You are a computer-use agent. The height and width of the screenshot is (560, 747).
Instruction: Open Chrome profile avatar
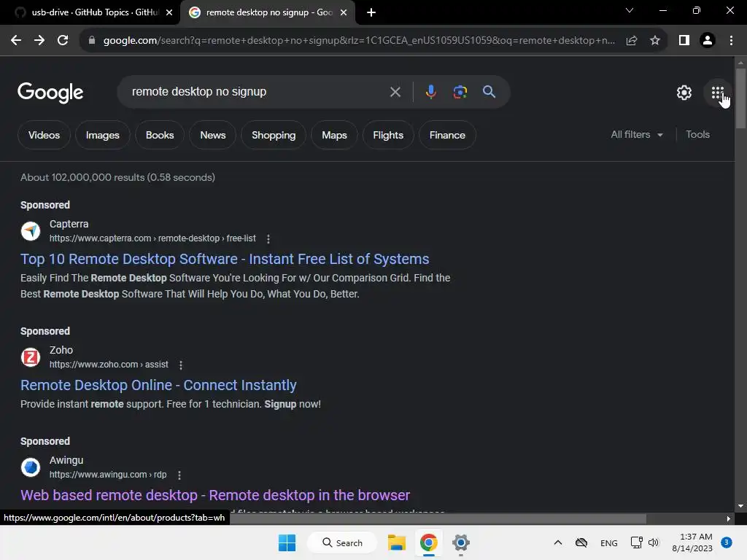pos(708,40)
